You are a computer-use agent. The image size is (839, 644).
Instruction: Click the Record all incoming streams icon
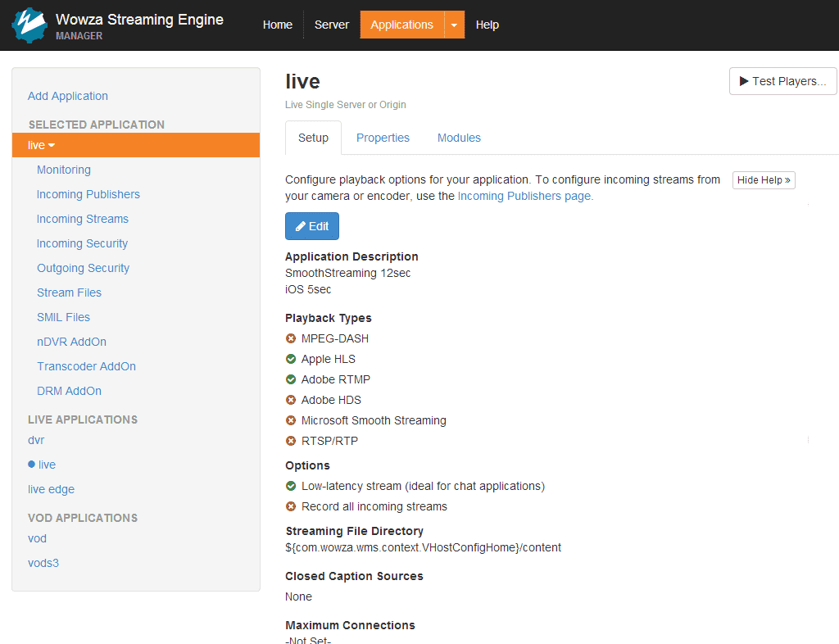[x=291, y=506]
